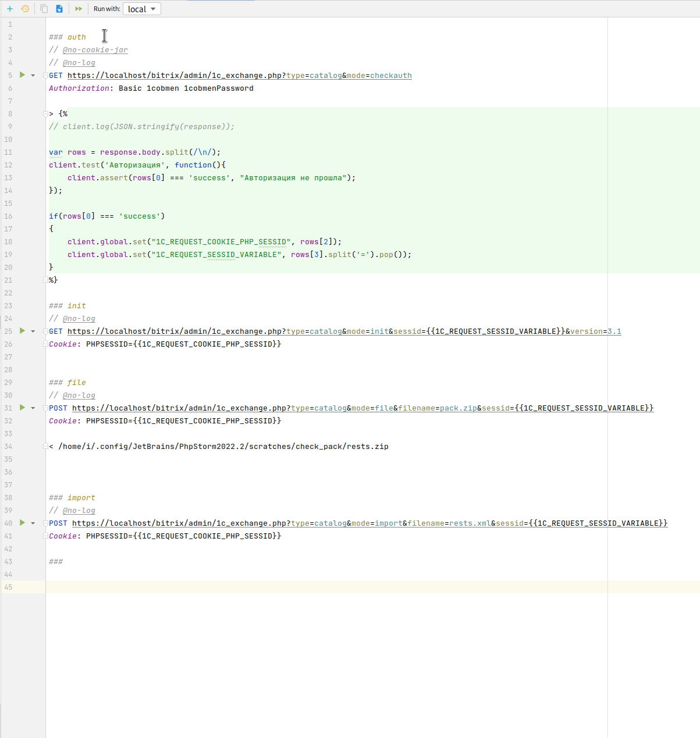700x738 pixels.
Task: Click the 'Авторизация не прошла' string
Action: (x=293, y=178)
